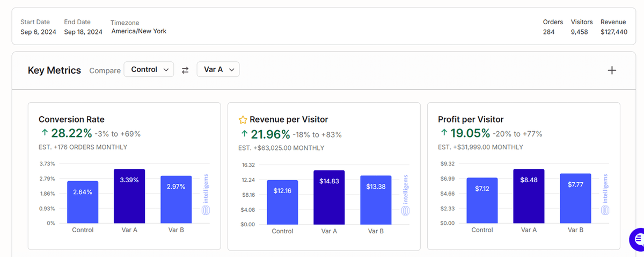
Task: Open the Control comparison dropdown
Action: pos(149,69)
